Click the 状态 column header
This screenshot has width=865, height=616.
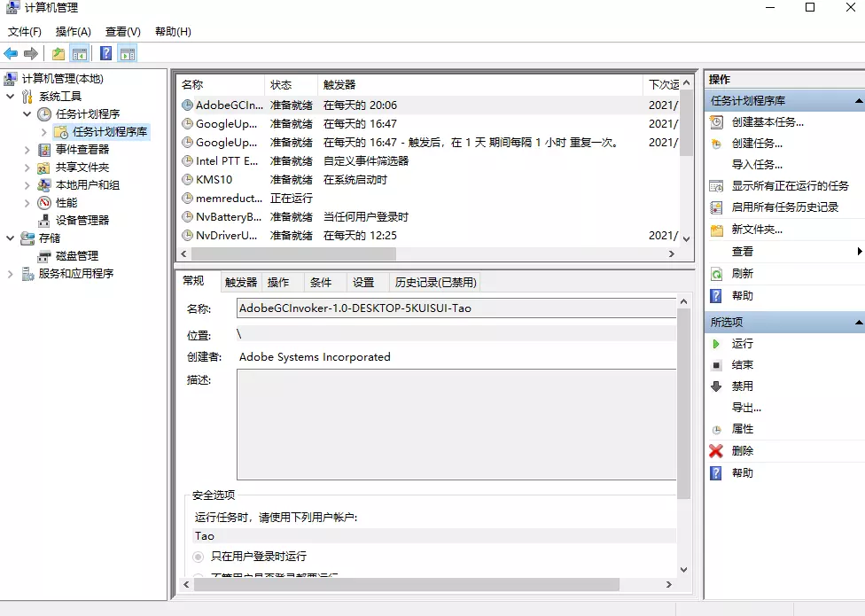(x=291, y=84)
